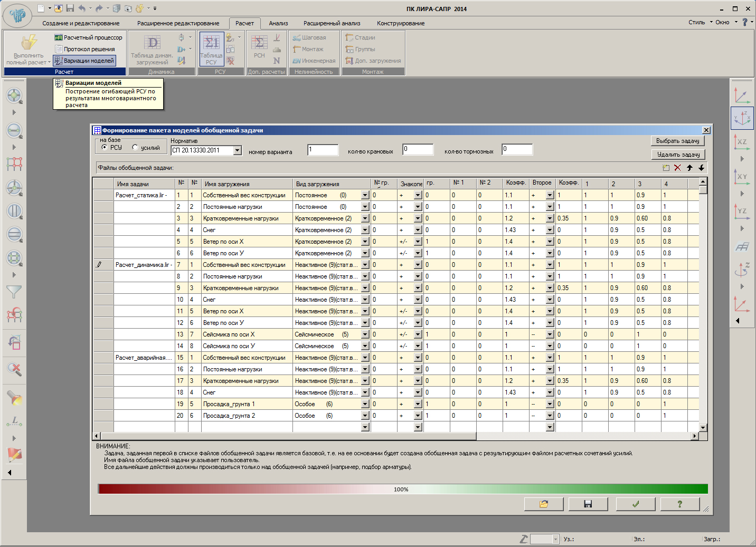Move row down with the down arrow icon
This screenshot has width=756, height=547.
tap(701, 168)
